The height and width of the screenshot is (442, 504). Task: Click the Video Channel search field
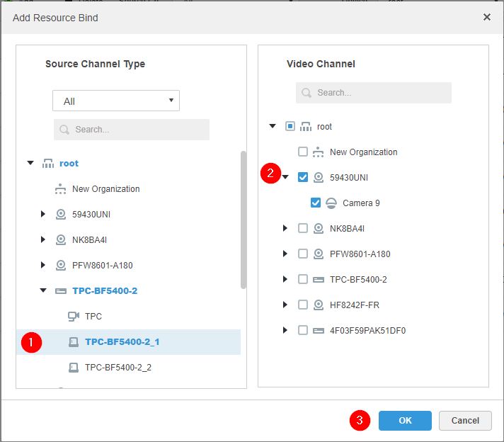pyautogui.click(x=374, y=93)
